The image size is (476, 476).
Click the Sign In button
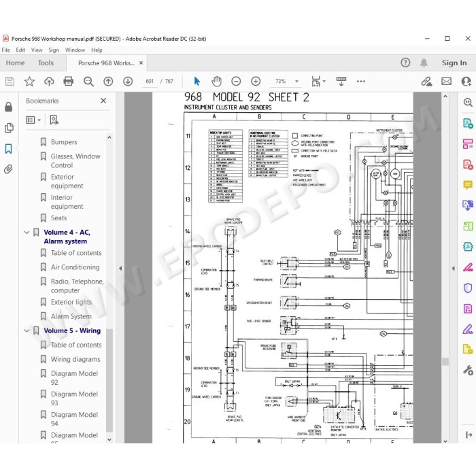point(454,63)
